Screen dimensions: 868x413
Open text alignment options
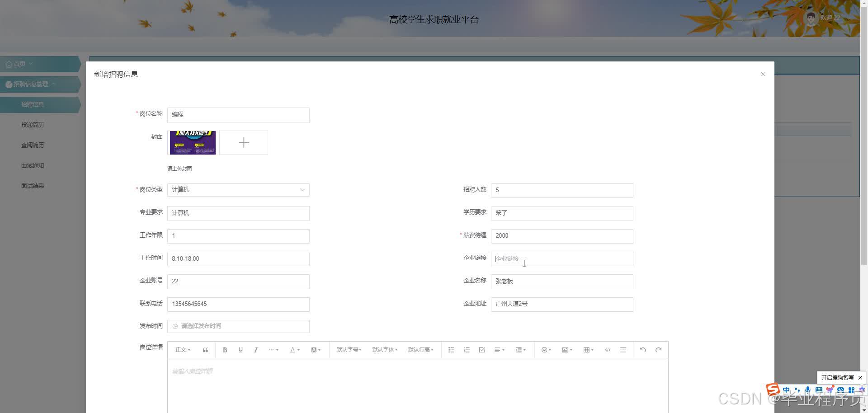click(x=499, y=350)
